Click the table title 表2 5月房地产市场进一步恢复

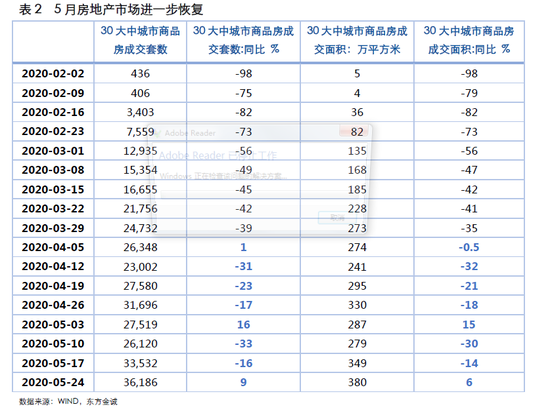point(111,9)
